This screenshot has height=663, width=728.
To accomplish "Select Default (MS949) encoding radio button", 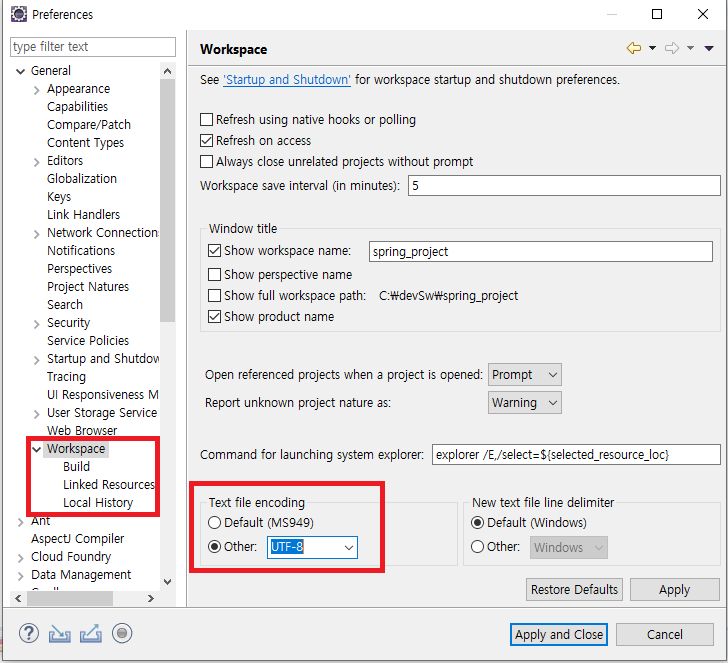I will [x=214, y=523].
